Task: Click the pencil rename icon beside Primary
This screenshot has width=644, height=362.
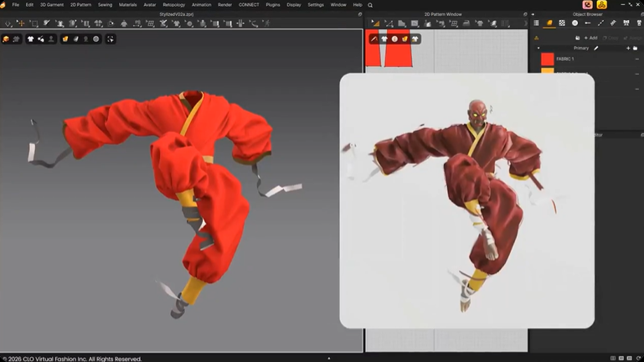Action: [x=596, y=48]
